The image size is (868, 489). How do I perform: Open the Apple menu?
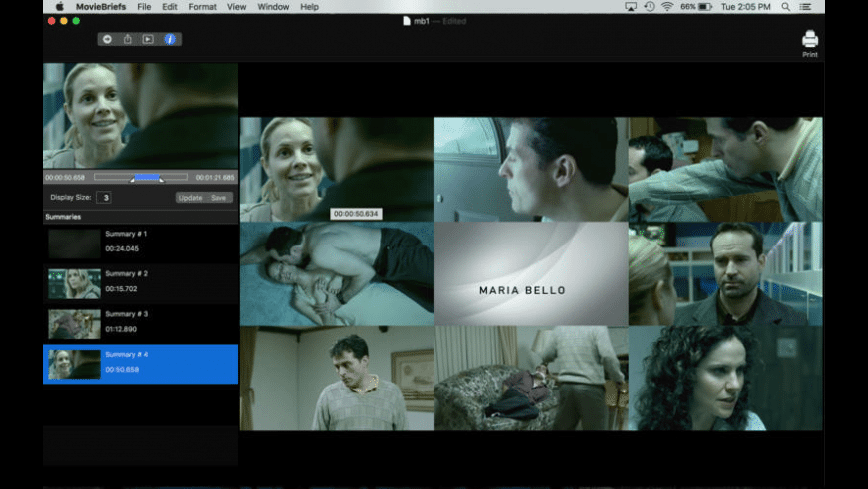[x=59, y=7]
